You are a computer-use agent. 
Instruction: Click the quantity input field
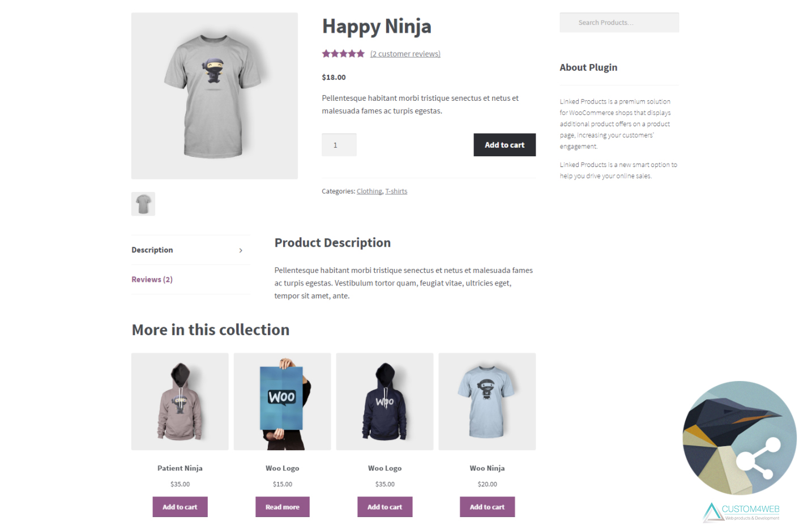[339, 145]
